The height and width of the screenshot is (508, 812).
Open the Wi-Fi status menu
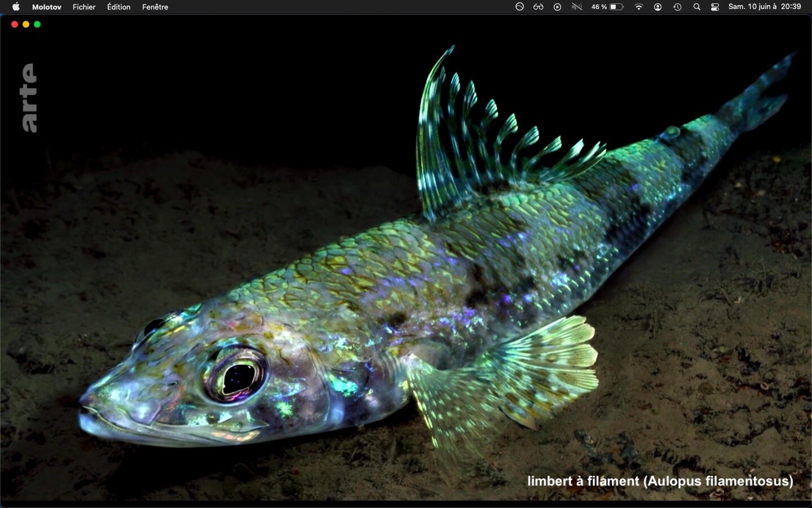(639, 7)
